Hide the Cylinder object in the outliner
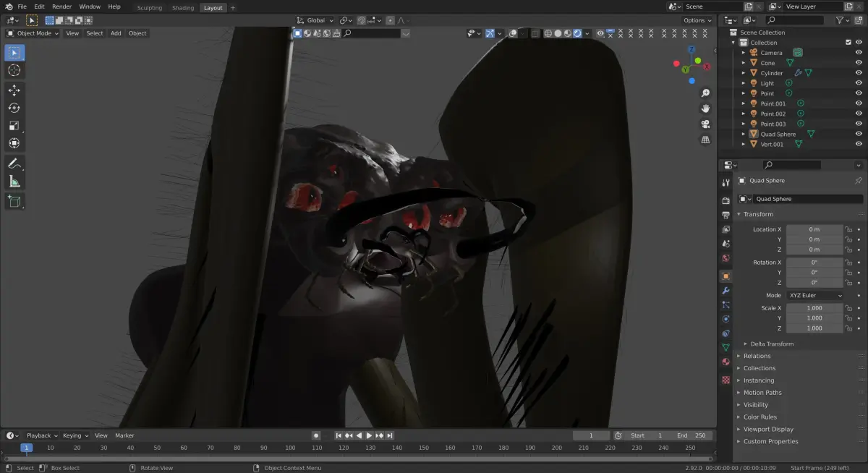The height and width of the screenshot is (473, 868). click(859, 73)
